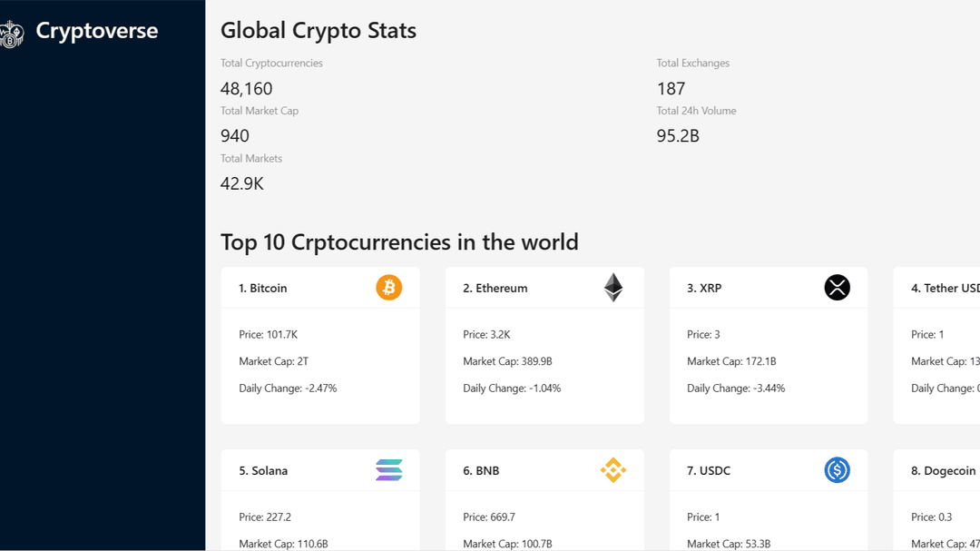980x551 pixels.
Task: Click the black XRP icon
Action: pyautogui.click(x=837, y=288)
